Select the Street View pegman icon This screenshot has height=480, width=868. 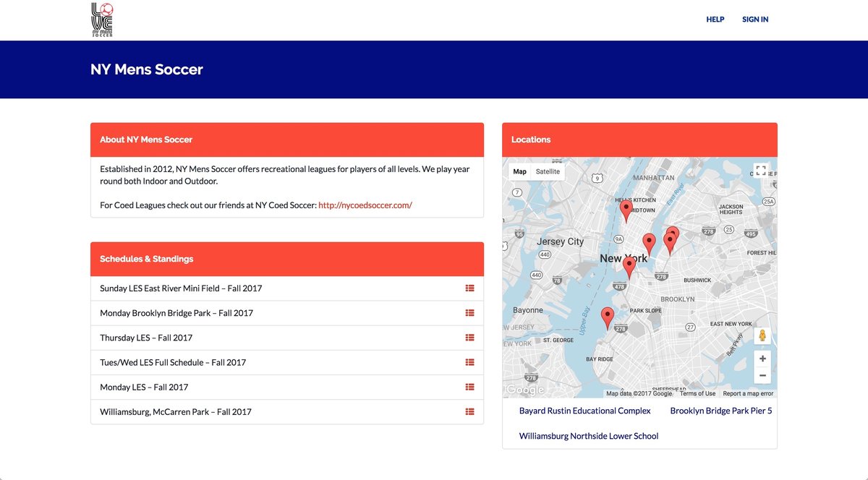[761, 336]
